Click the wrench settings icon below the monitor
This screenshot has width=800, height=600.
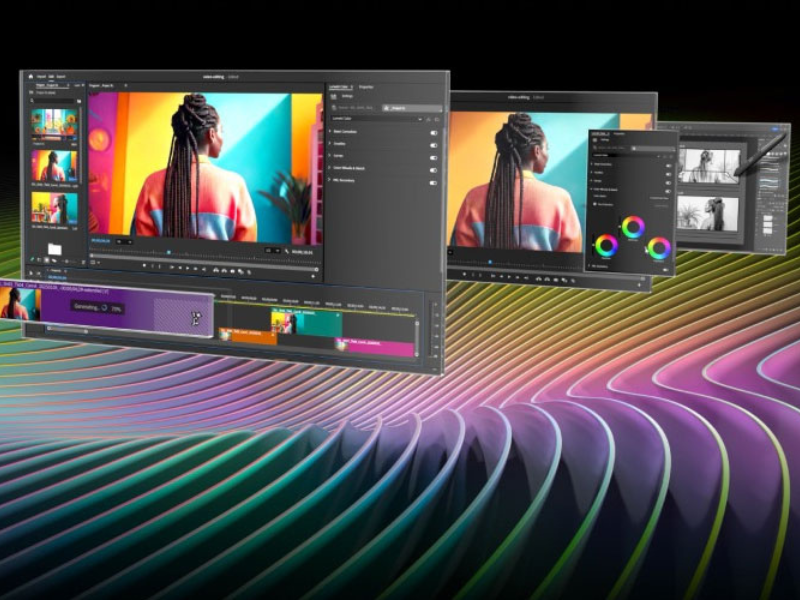point(288,251)
